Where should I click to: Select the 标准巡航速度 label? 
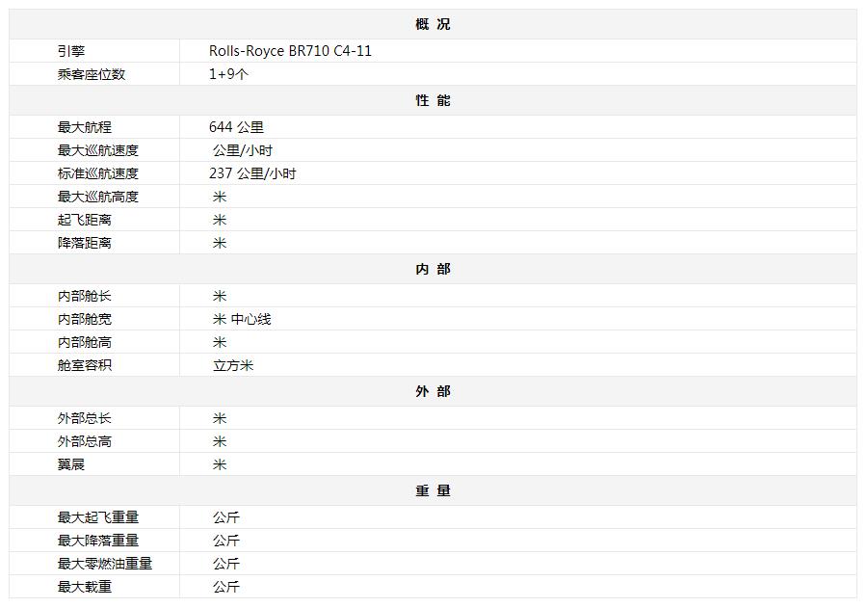pos(97,173)
